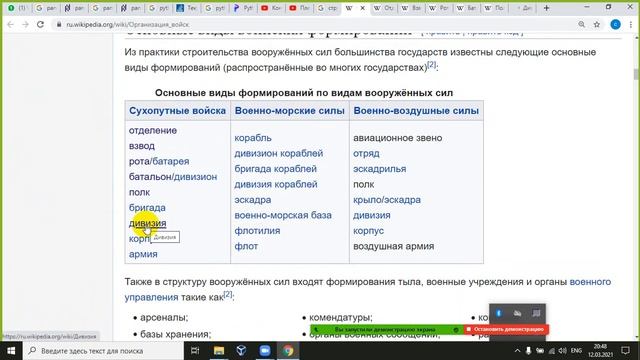Open the военного управления link below the table

click(x=590, y=282)
